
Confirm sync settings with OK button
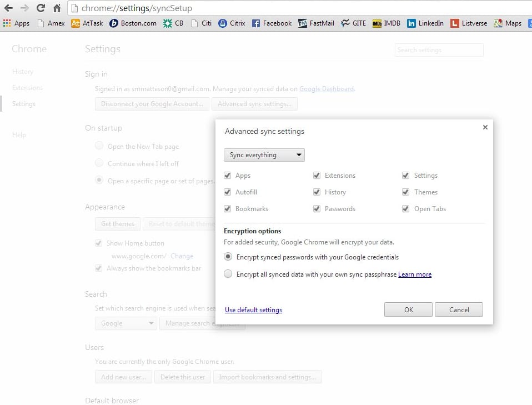pyautogui.click(x=408, y=309)
